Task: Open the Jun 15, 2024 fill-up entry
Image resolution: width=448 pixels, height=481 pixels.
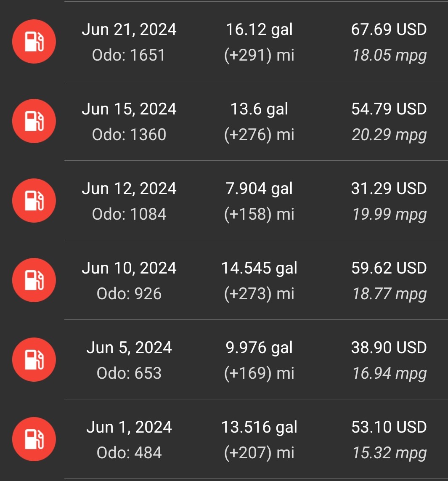Action: click(224, 121)
